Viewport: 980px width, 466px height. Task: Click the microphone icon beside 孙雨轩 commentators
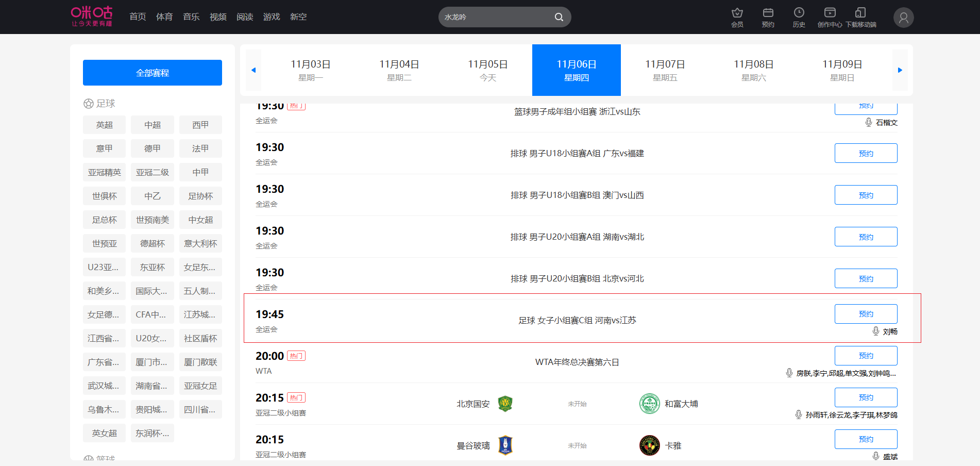799,414
